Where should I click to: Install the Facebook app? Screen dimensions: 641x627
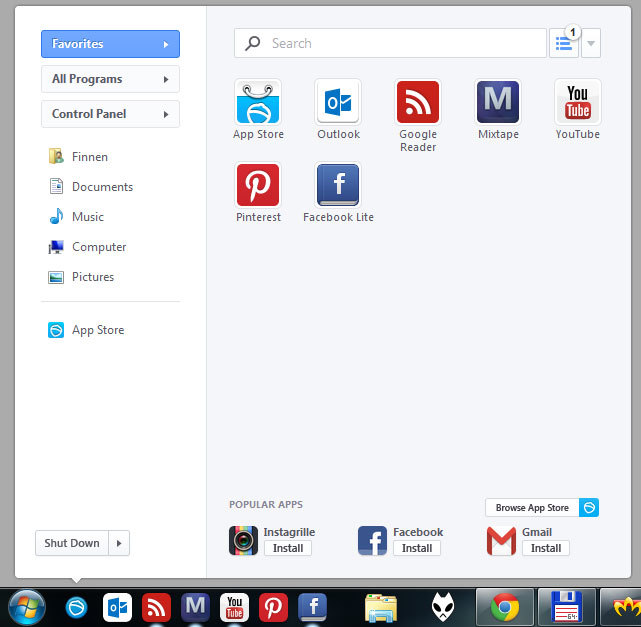[417, 548]
